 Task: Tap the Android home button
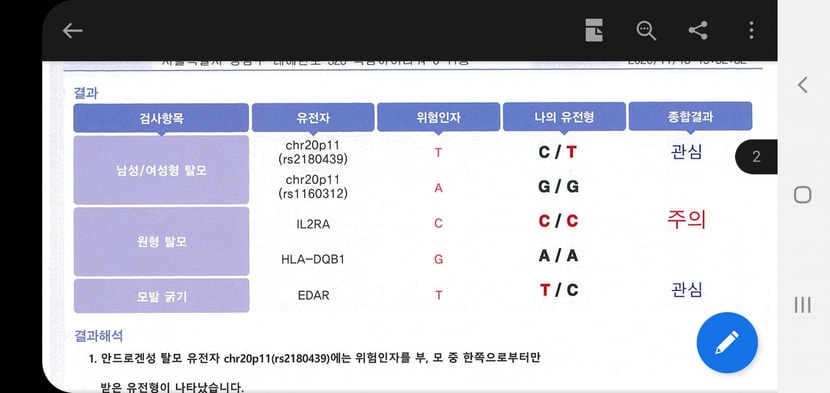point(802,195)
